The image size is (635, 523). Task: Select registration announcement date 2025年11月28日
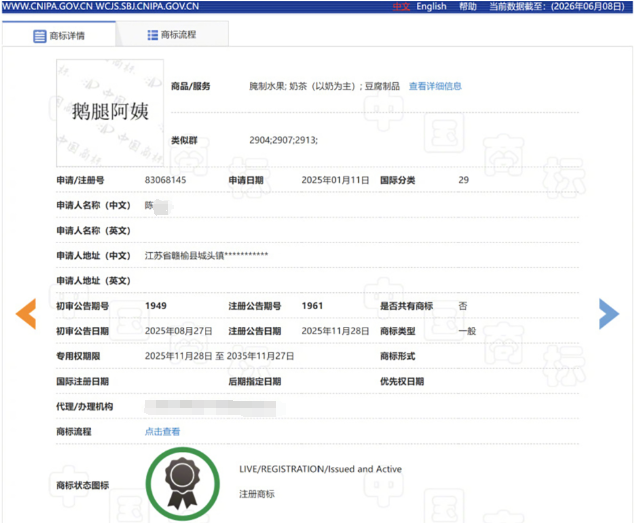[x=335, y=331]
